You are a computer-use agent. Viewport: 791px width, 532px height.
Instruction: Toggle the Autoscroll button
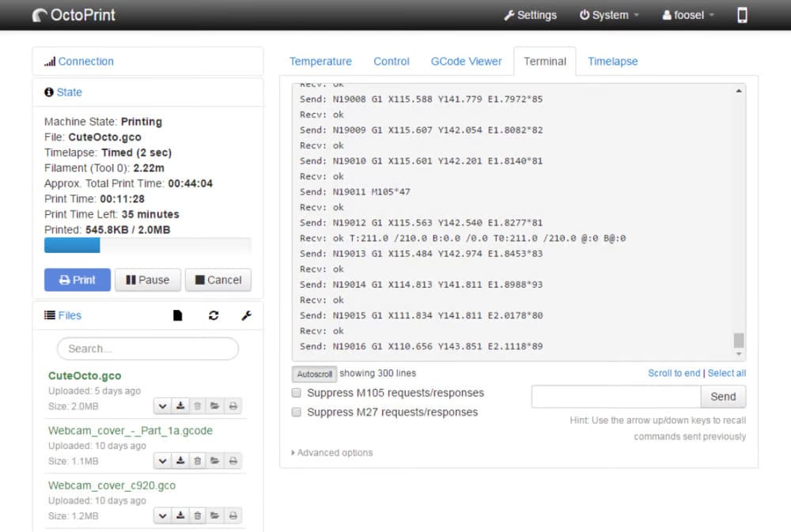pyautogui.click(x=314, y=374)
